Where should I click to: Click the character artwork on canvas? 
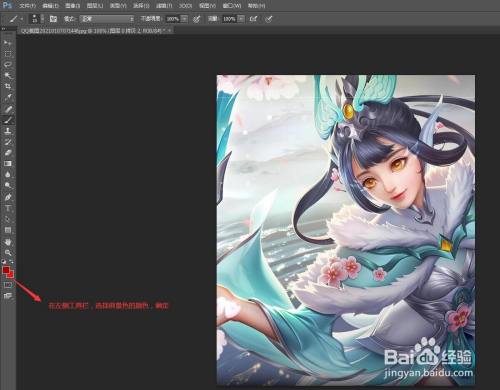(x=346, y=230)
